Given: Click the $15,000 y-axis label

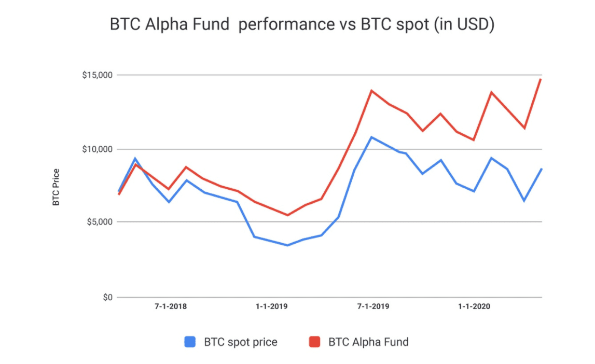Looking at the screenshot, I should pyautogui.click(x=97, y=75).
